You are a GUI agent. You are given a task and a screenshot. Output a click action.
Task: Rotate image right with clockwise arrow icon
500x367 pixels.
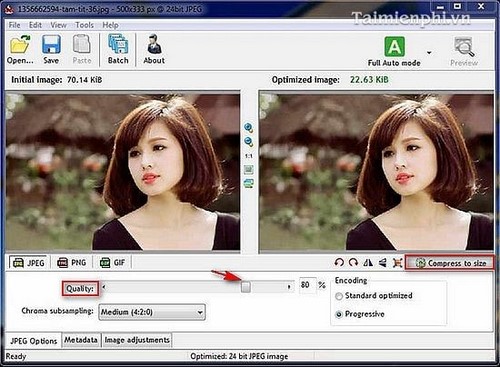[x=353, y=263]
